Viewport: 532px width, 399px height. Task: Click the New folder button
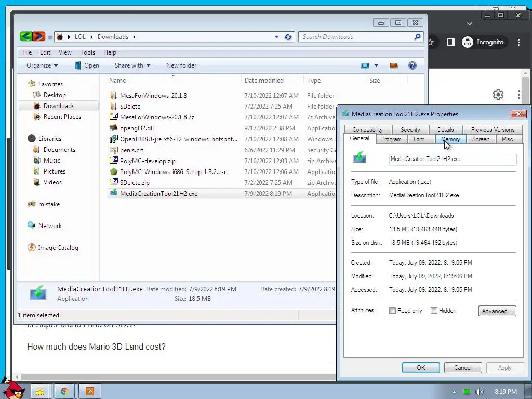(181, 65)
